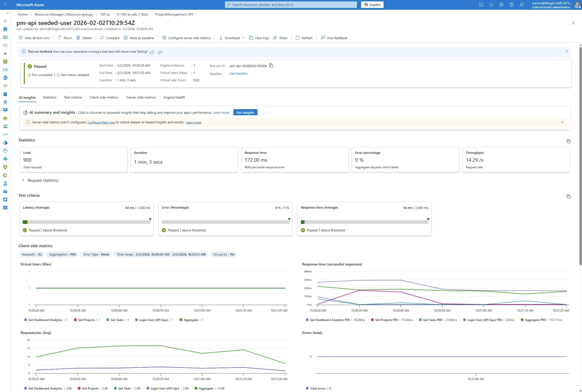Switch to the Engine health tab
Viewport: 582px width, 392px height.
point(174,97)
